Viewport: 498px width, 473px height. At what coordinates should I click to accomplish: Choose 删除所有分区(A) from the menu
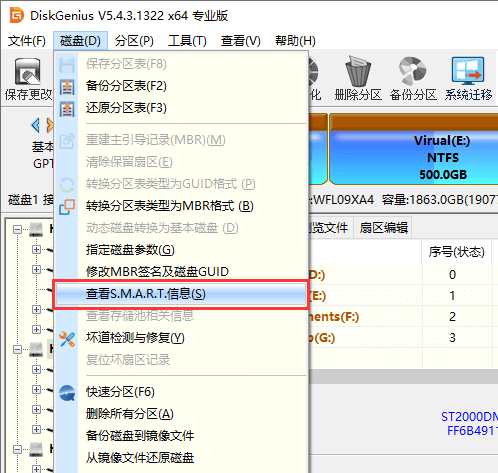130,414
